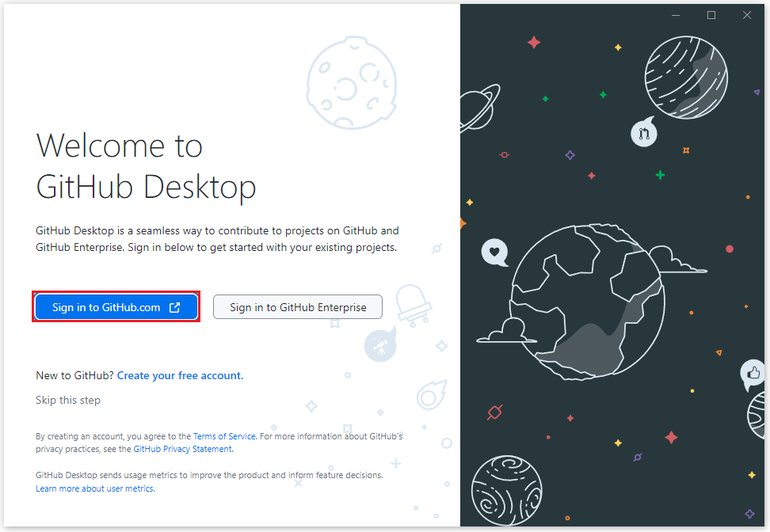Close the GitHub Desktop window
This screenshot has width=770, height=532.
tap(746, 14)
